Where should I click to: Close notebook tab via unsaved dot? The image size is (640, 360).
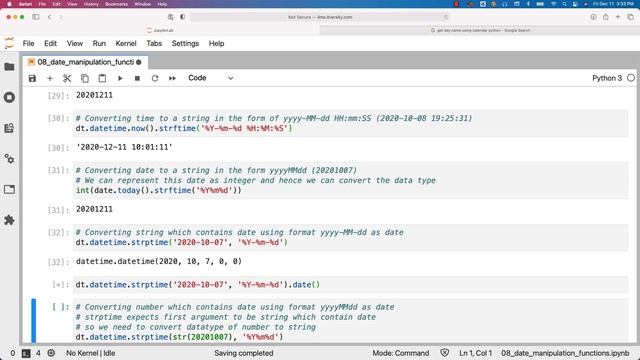[x=139, y=62]
